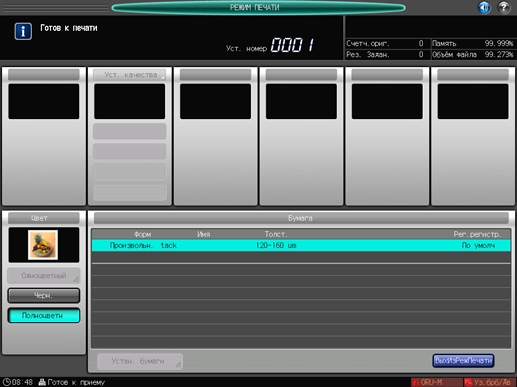The width and height of the screenshot is (517, 387).
Task: Click the 'Имя' column header
Action: pyautogui.click(x=203, y=234)
